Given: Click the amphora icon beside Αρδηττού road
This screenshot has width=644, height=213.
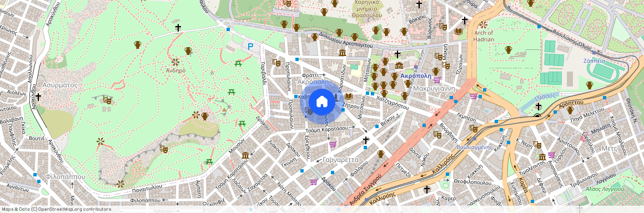Looking at the screenshot, I should (570, 110).
